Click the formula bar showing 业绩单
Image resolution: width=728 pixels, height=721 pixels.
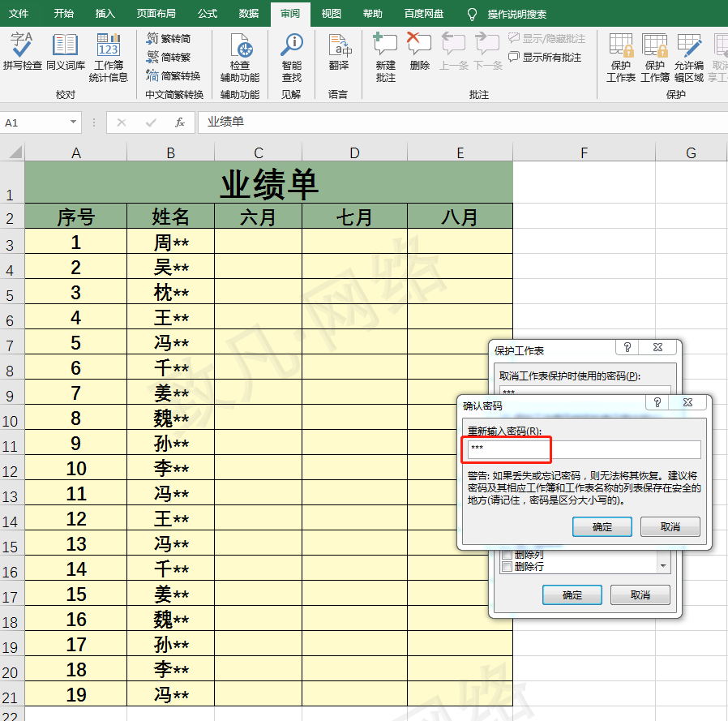(462, 122)
